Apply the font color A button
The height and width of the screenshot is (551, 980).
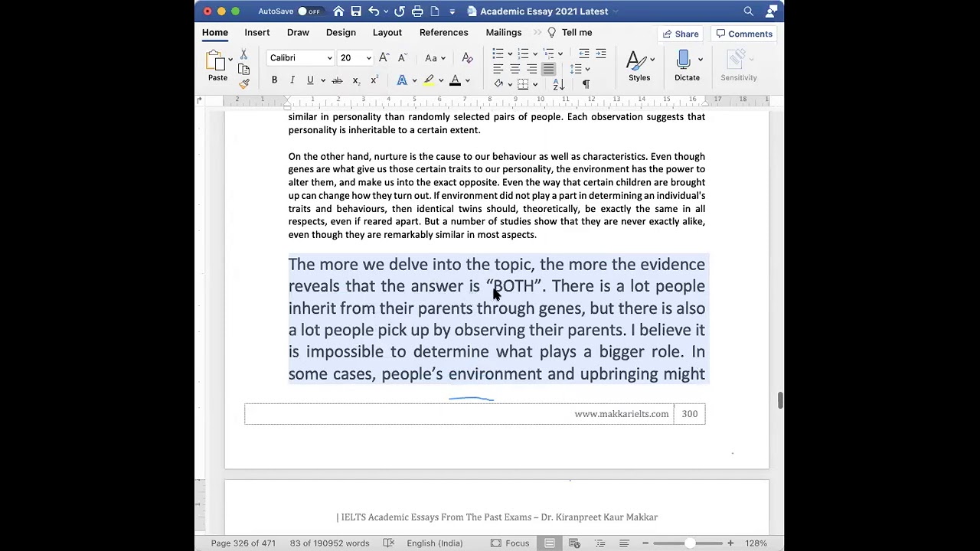[455, 80]
